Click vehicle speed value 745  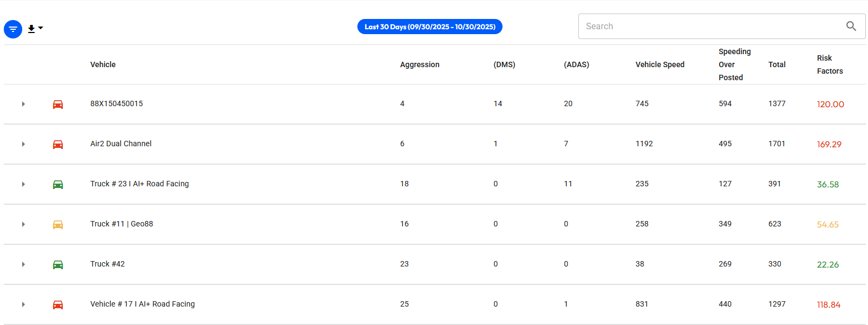[642, 103]
